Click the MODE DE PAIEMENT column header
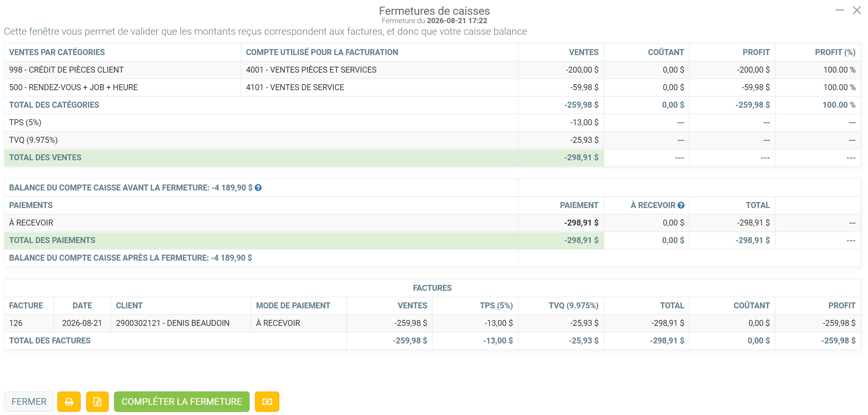This screenshot has width=868, height=415. pyautogui.click(x=293, y=306)
